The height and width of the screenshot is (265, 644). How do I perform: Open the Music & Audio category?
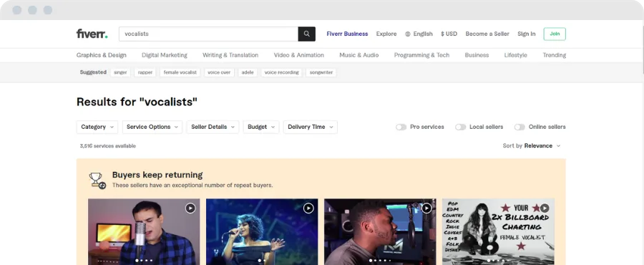point(359,55)
